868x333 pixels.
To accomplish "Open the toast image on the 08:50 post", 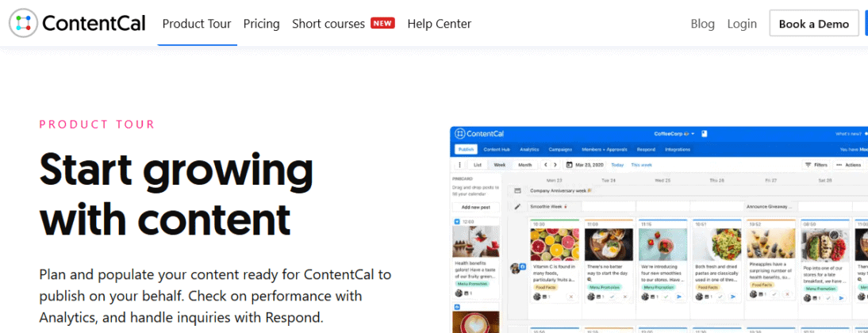I will (x=825, y=244).
